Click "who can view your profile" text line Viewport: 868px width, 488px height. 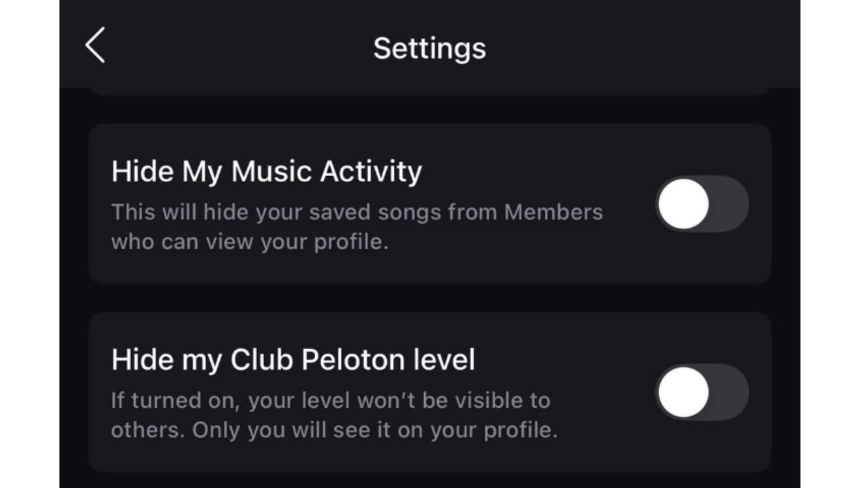[x=250, y=242]
